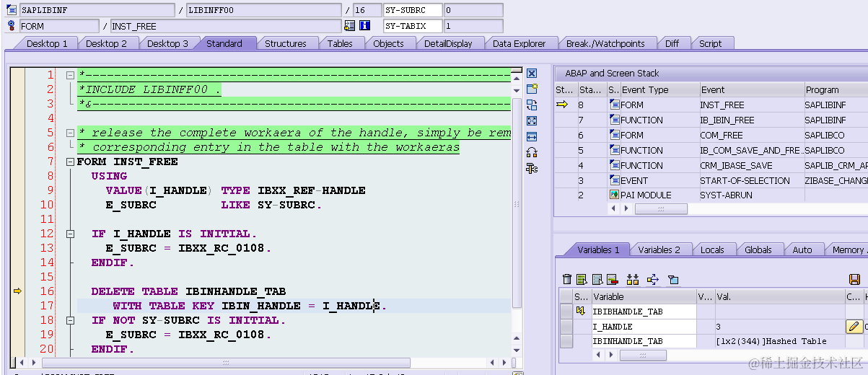The height and width of the screenshot is (375, 868).
Task: Click the Event Type column header
Action: [x=659, y=90]
